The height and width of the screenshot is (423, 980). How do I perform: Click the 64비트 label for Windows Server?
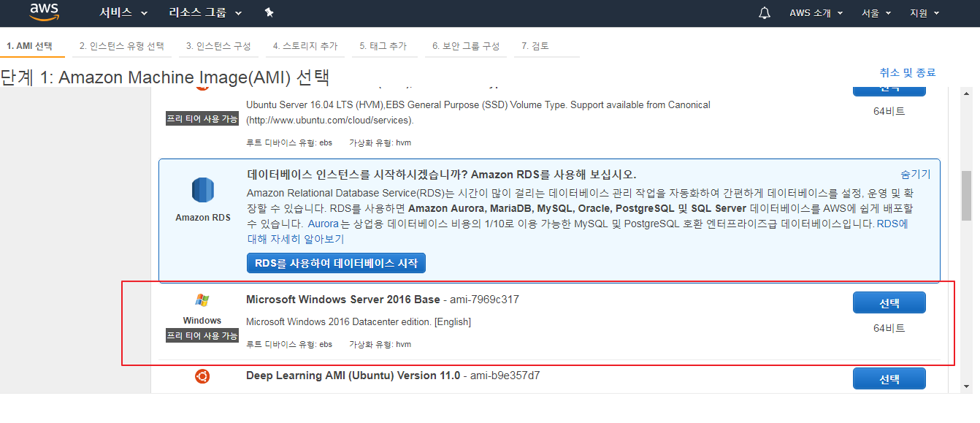click(889, 328)
